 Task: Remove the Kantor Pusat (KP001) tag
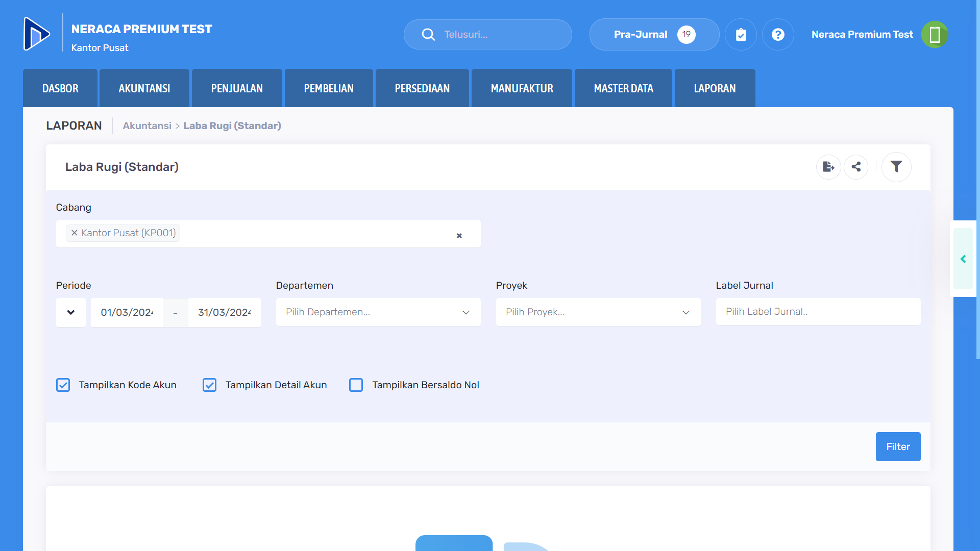click(x=75, y=233)
